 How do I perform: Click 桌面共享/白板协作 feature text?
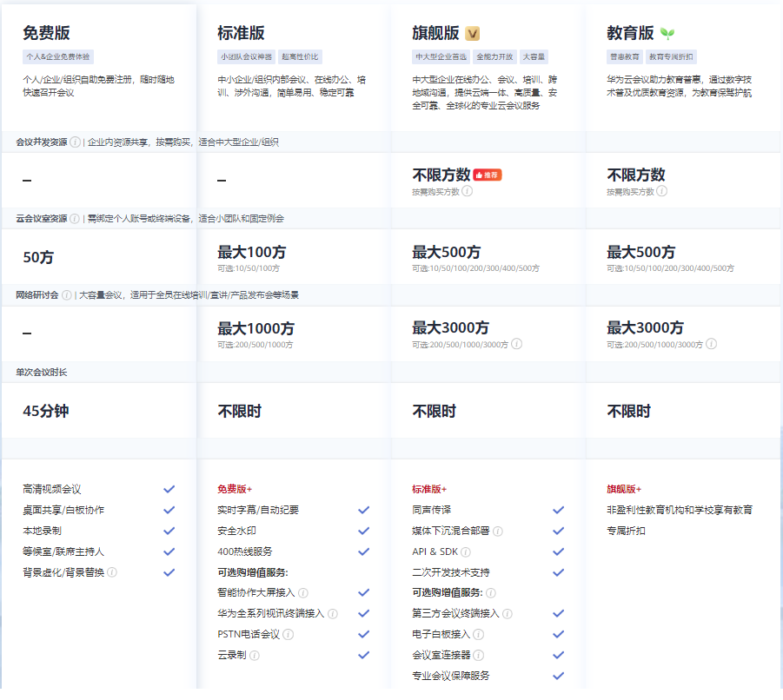coord(63,510)
